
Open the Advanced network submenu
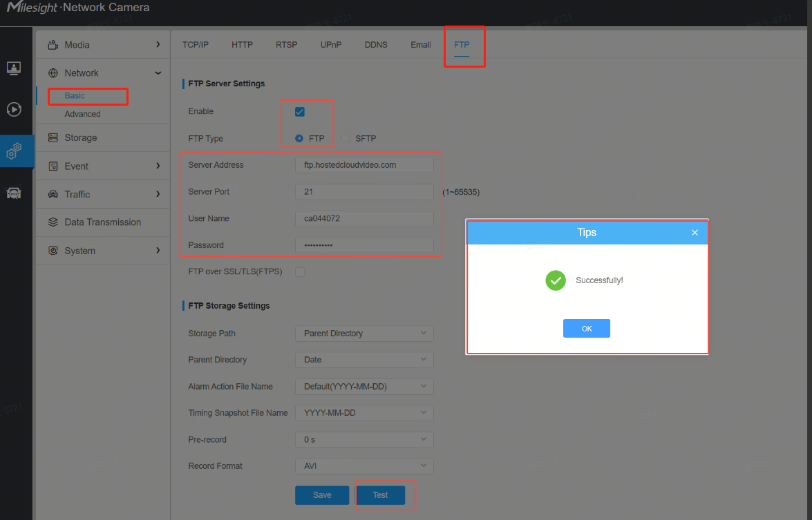[82, 114]
